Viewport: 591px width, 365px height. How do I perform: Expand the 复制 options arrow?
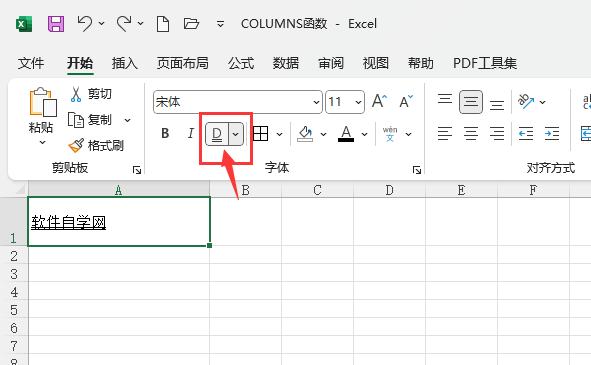coord(127,120)
